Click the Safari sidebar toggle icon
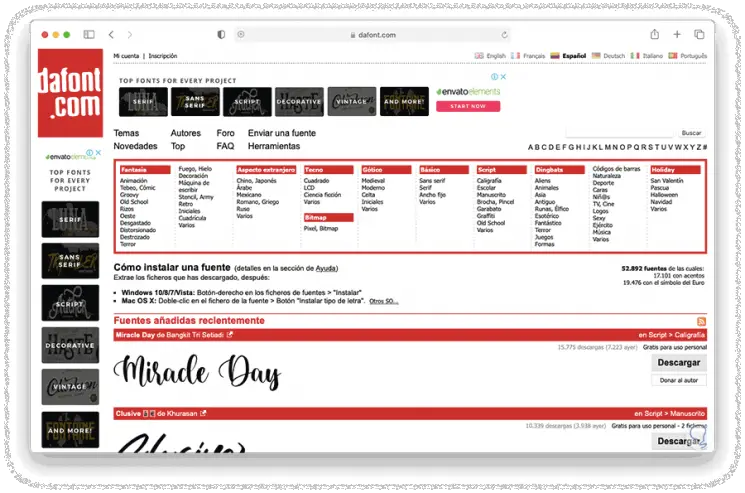 (88, 34)
